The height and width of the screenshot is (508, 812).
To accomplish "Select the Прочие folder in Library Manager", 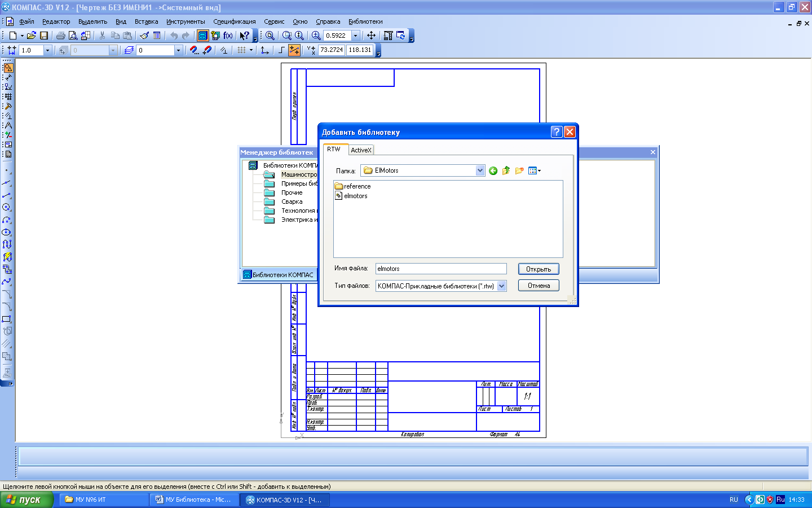I will (292, 192).
